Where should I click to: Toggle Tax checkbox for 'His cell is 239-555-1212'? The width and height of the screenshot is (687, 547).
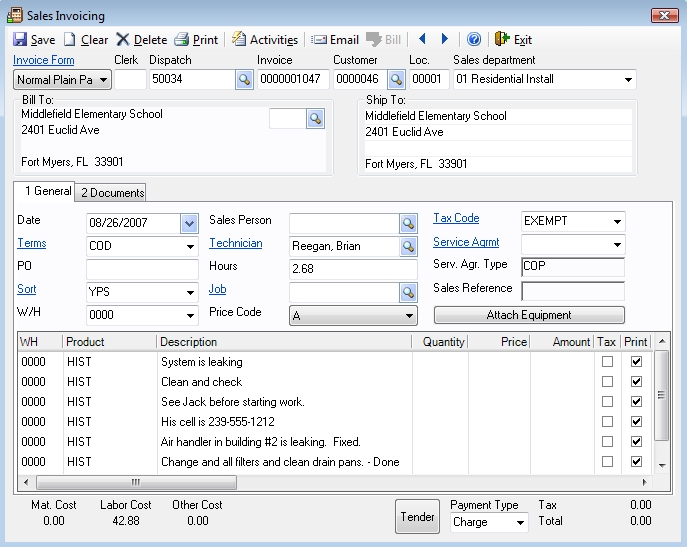607,422
